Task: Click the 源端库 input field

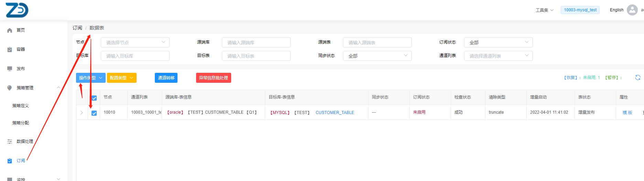Action: 256,43
